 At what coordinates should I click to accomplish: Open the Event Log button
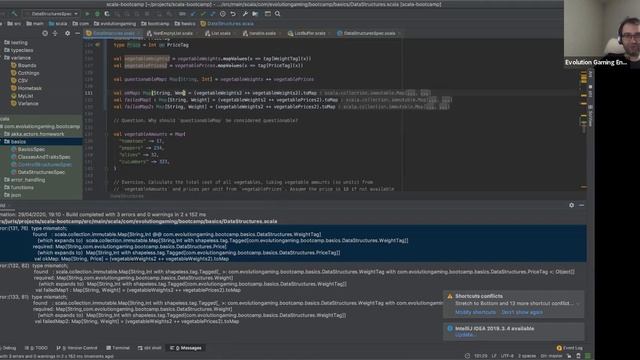[570, 348]
